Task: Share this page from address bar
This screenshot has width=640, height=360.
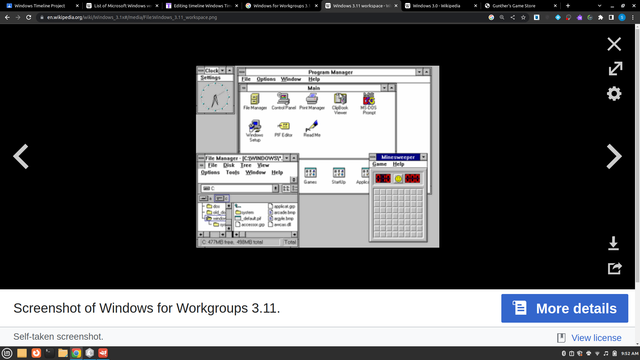Action: click(512, 18)
